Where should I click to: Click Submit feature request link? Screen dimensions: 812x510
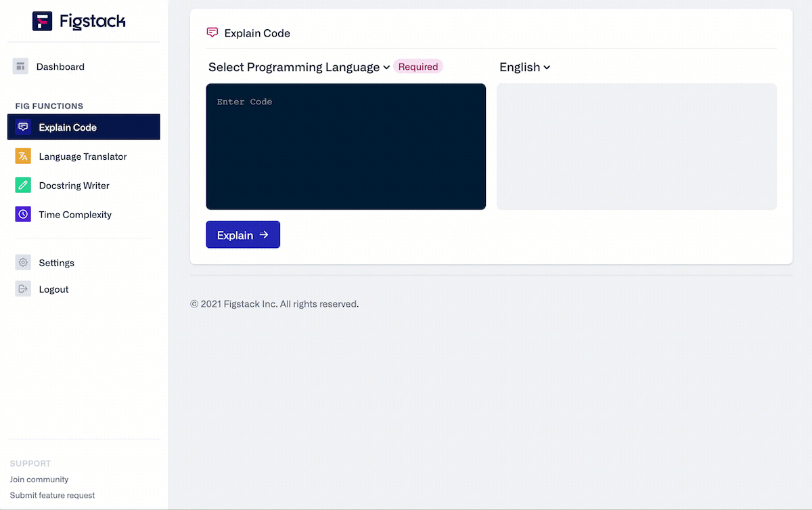coord(52,495)
